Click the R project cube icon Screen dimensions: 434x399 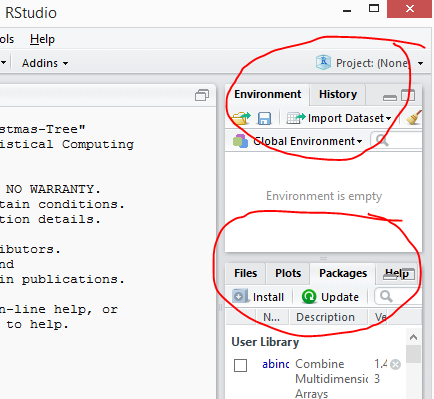pos(323,62)
